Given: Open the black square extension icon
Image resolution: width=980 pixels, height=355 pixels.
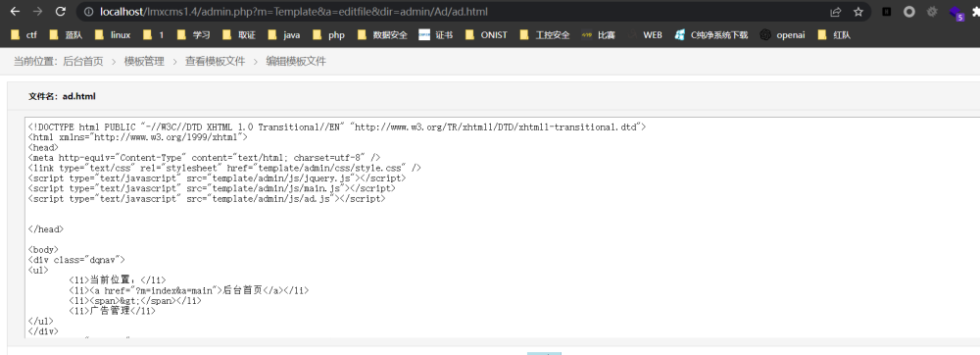Looking at the screenshot, I should [886, 11].
